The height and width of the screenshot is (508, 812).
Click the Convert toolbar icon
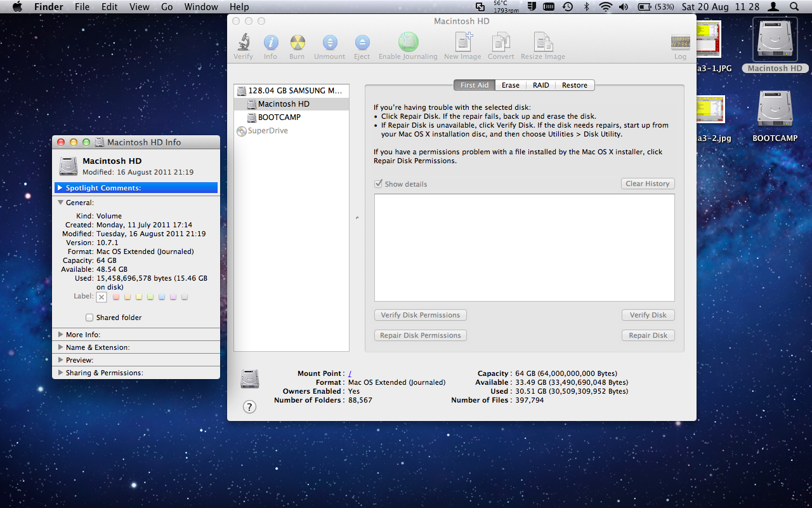pyautogui.click(x=501, y=42)
